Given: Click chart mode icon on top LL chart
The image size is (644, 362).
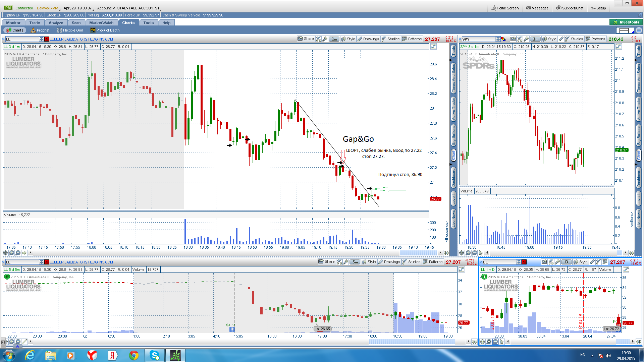Looking at the screenshot, I should click(434, 47).
